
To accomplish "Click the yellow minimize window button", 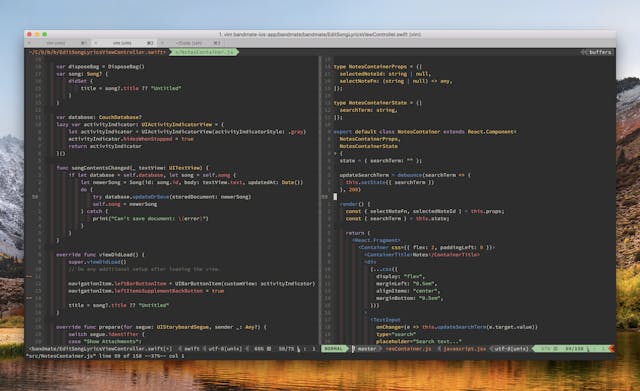I will pyautogui.click(x=37, y=35).
